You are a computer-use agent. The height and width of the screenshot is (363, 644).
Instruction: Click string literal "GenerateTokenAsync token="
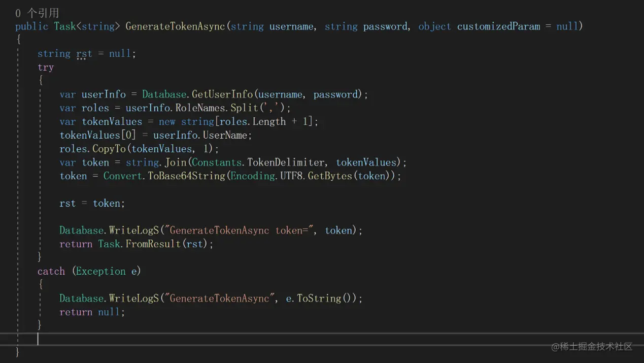pos(239,230)
